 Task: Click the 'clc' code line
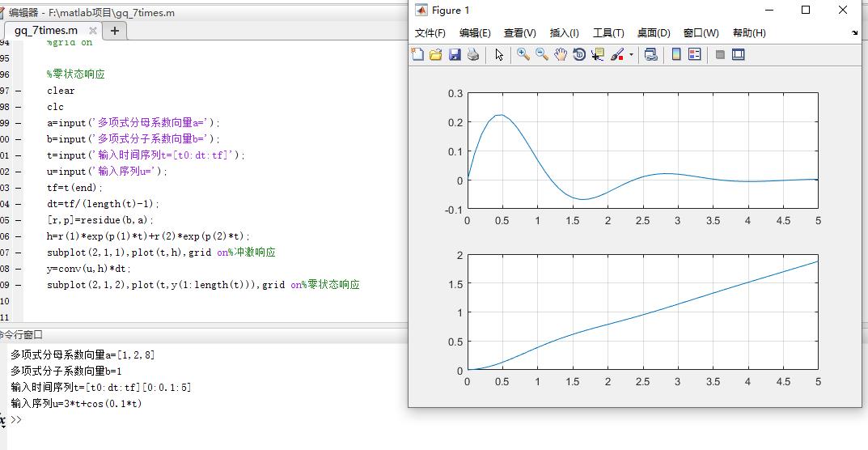click(x=55, y=106)
